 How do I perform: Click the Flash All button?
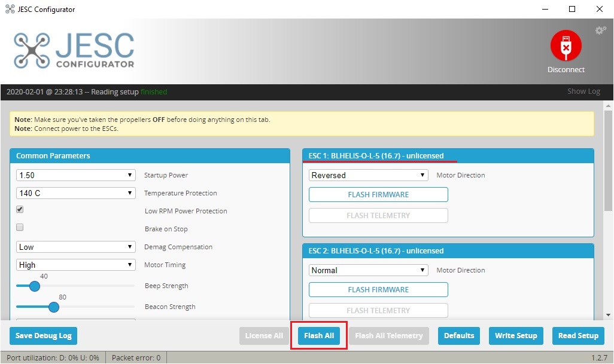[x=319, y=336]
